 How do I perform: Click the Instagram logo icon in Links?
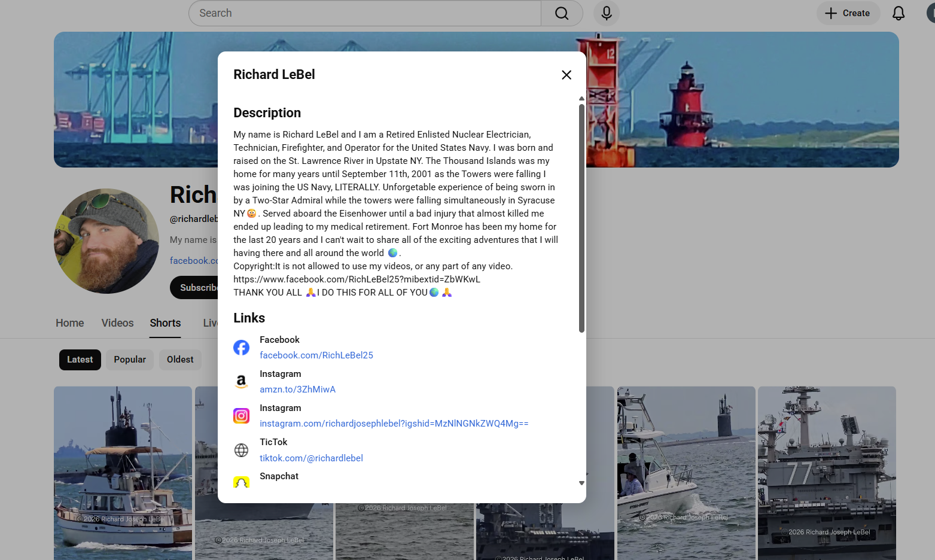click(241, 416)
